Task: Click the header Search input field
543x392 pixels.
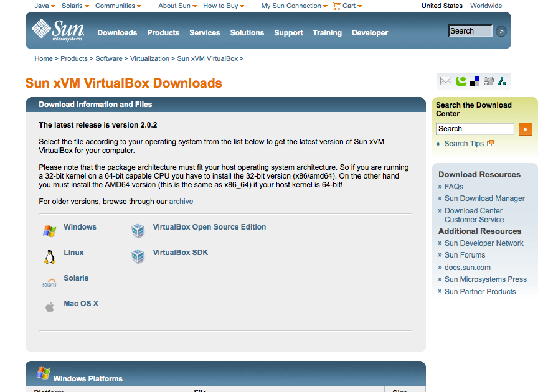Action: click(470, 30)
